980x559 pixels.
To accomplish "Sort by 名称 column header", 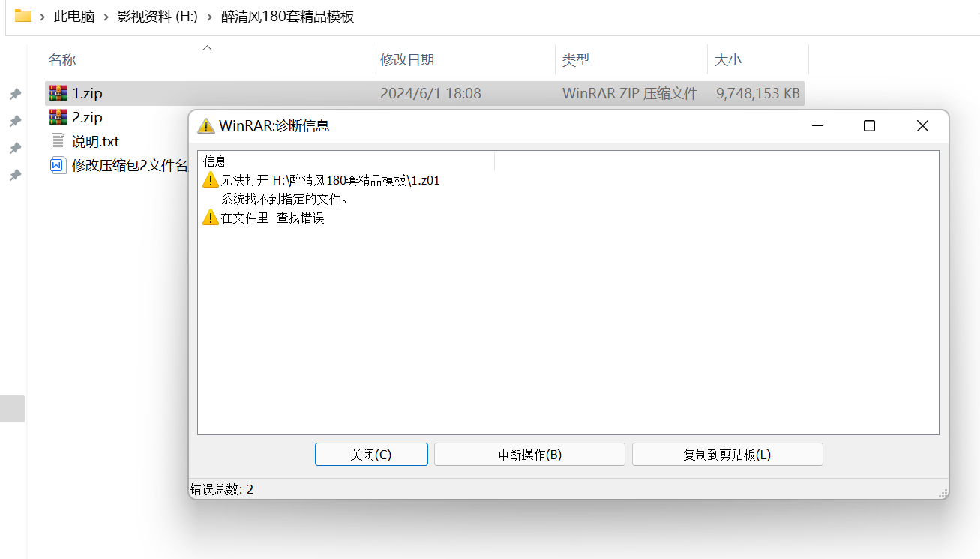I will pos(63,60).
